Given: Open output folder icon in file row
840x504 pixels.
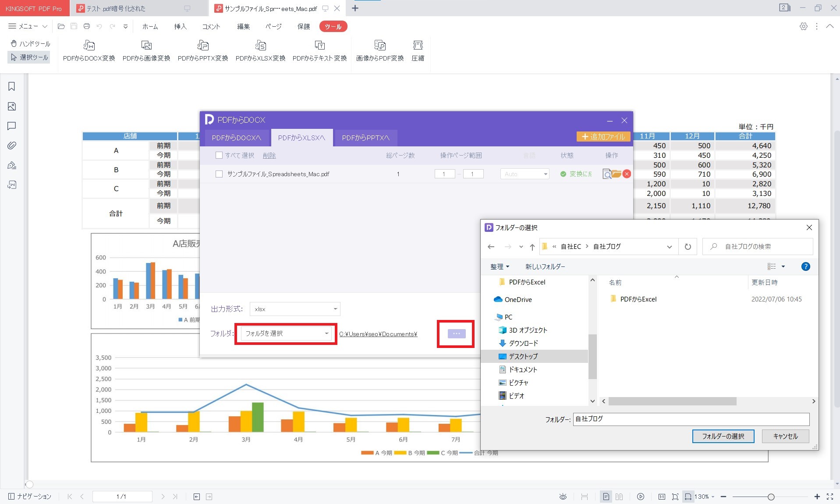Looking at the screenshot, I should pos(617,174).
